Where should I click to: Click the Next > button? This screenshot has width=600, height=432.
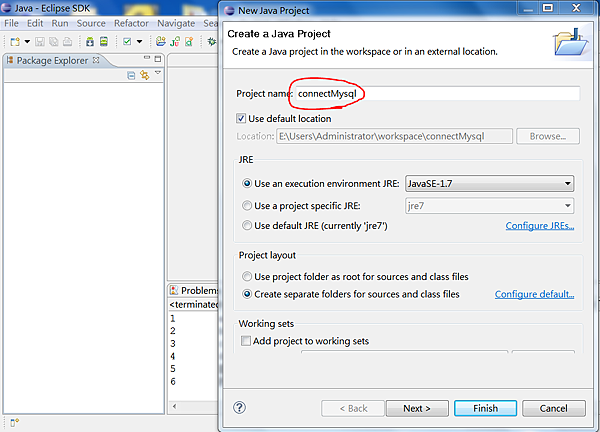tap(417, 408)
